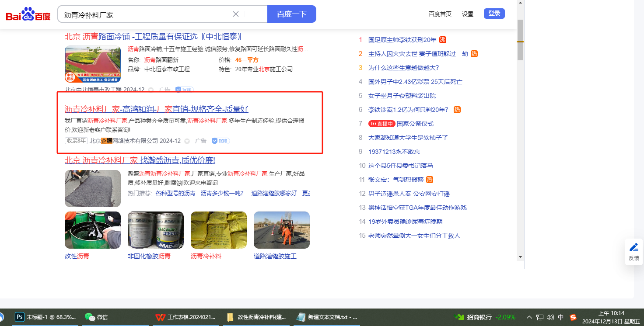644x326 pixels.
Task: Open hot search 国外男子中2.43亿彩票 25天后死亡
Action: [415, 82]
